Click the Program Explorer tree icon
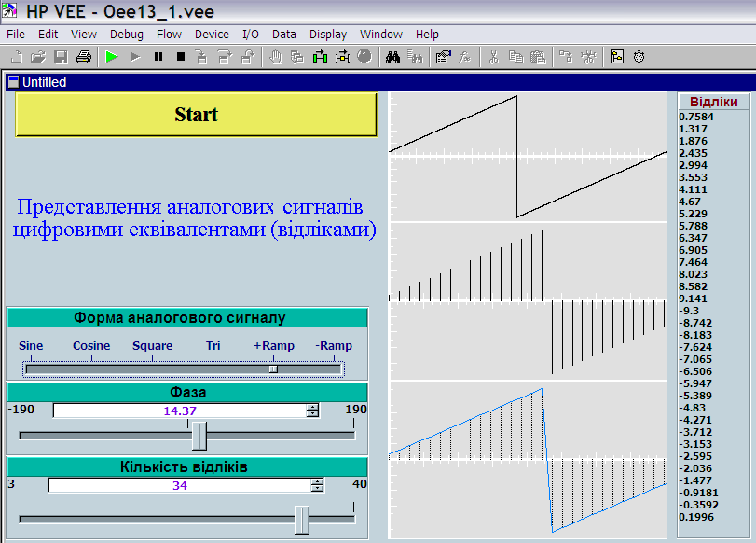The width and height of the screenshot is (756, 543). (566, 57)
